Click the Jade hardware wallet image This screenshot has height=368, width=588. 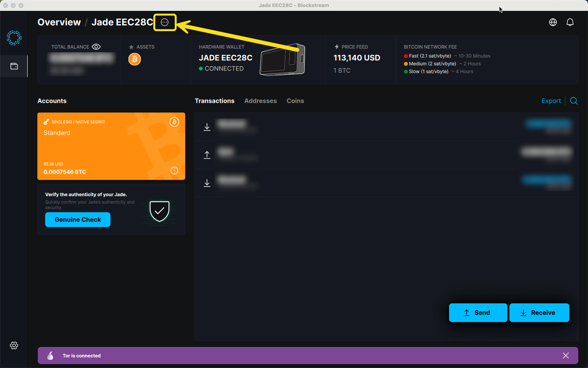coord(283,60)
